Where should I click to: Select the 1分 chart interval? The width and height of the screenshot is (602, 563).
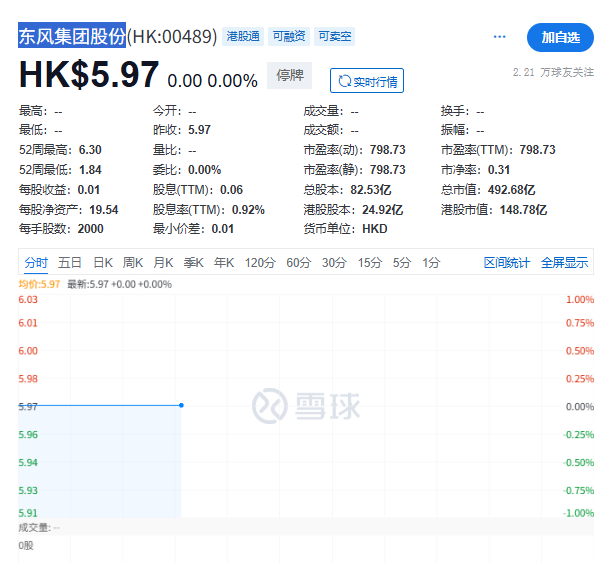(431, 263)
